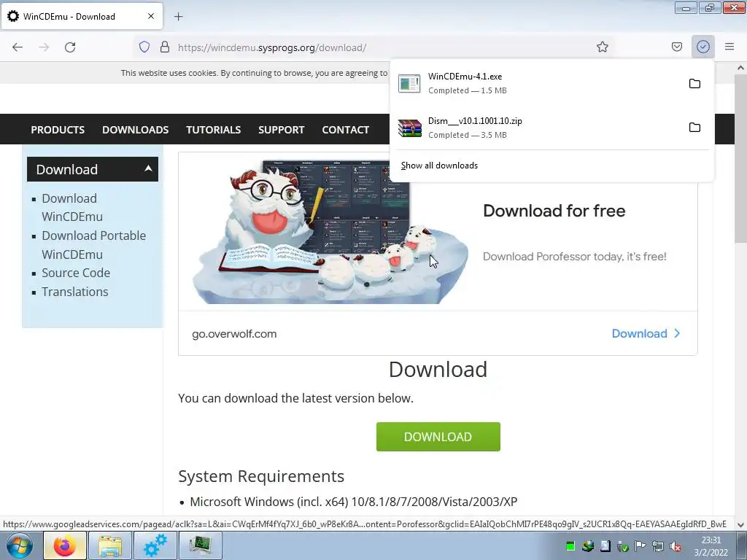Show WinCDEmu-4.1.exe in its folder
747x560 pixels.
(694, 84)
